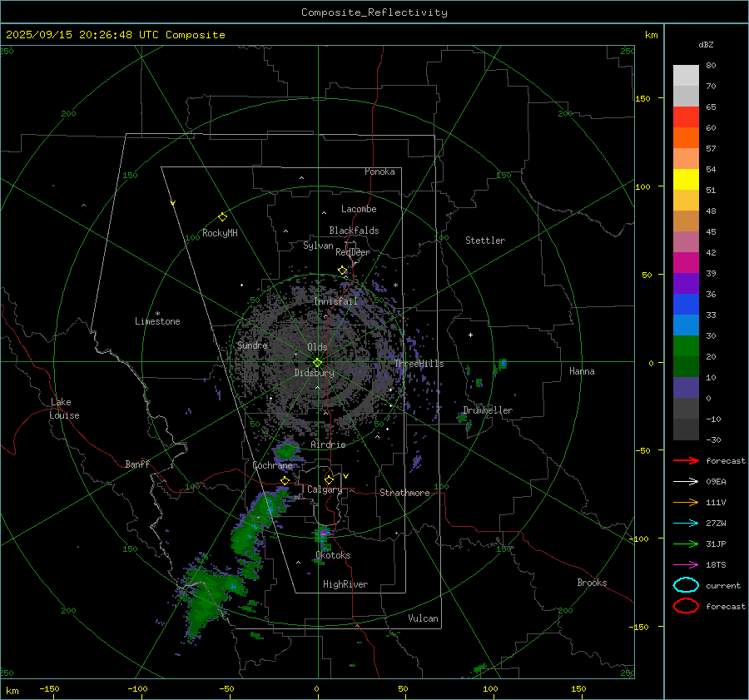Click the dBZ legend heading
749x700 pixels.
[706, 45]
